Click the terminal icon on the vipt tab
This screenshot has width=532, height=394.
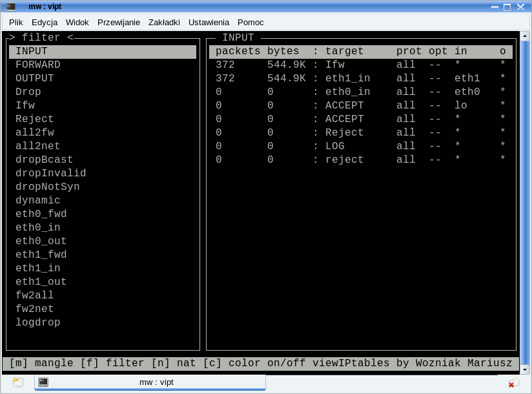coord(43,382)
